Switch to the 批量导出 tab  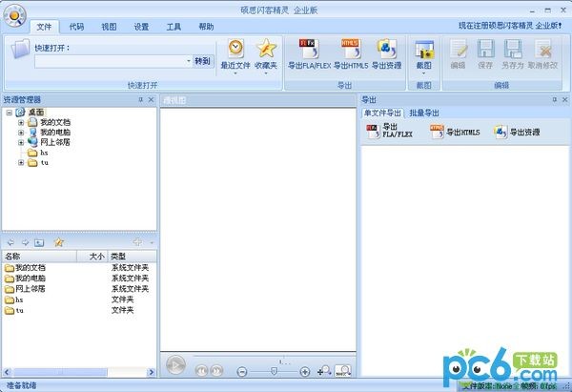pos(424,113)
